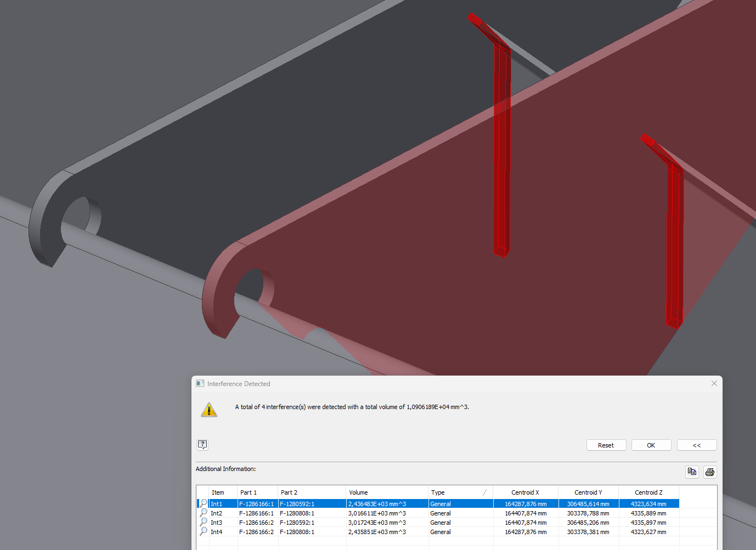Click the Centroid X column header

524,492
